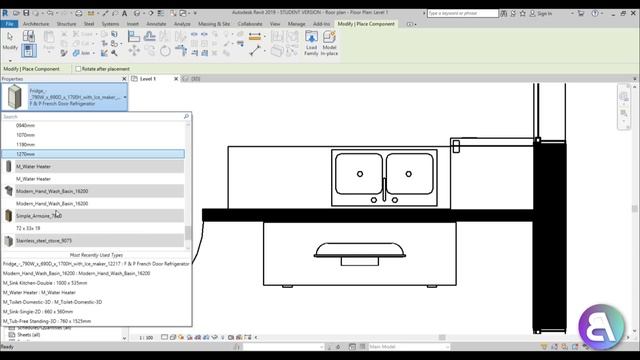Toggle Rotate after placement checkbox
The width and height of the screenshot is (640, 360).
pyautogui.click(x=78, y=69)
